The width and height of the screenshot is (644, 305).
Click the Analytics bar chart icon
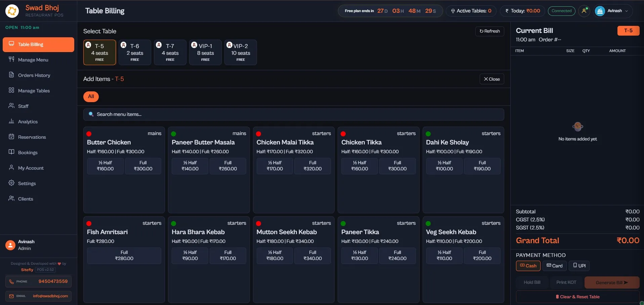11,121
